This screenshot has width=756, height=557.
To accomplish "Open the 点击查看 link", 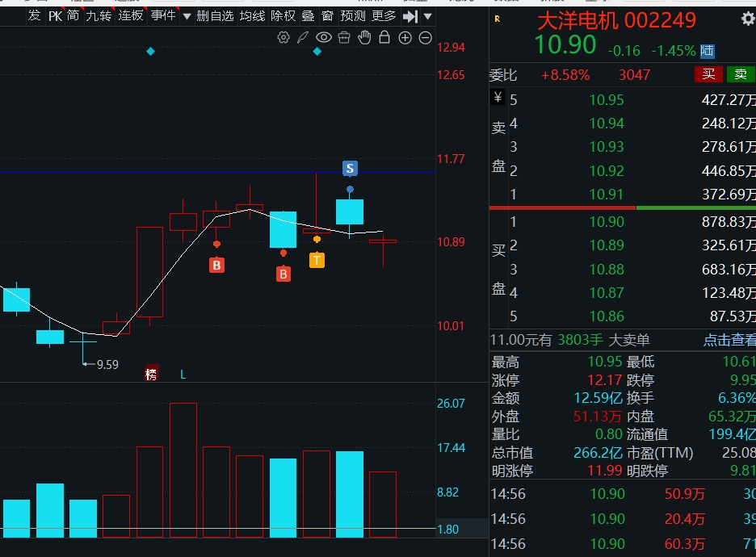I will 729,340.
